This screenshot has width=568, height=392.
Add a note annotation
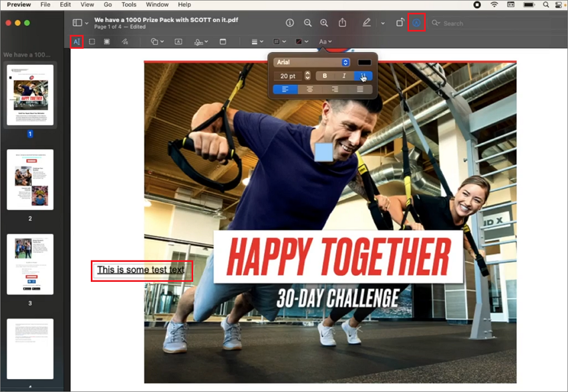click(x=223, y=41)
